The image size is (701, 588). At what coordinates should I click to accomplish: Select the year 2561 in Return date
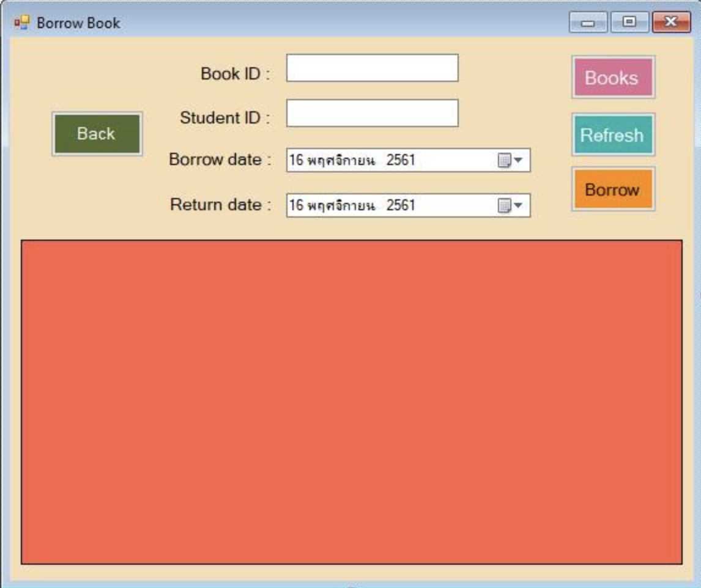point(401,206)
